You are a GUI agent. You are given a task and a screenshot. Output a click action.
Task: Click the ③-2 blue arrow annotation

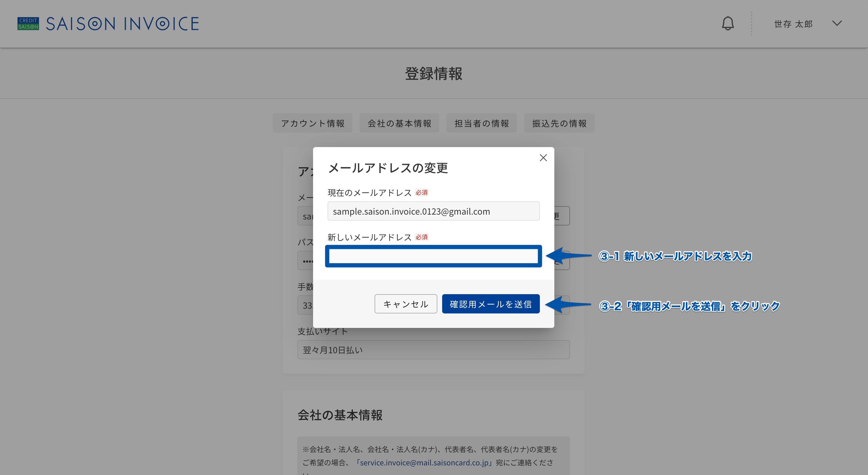click(568, 305)
